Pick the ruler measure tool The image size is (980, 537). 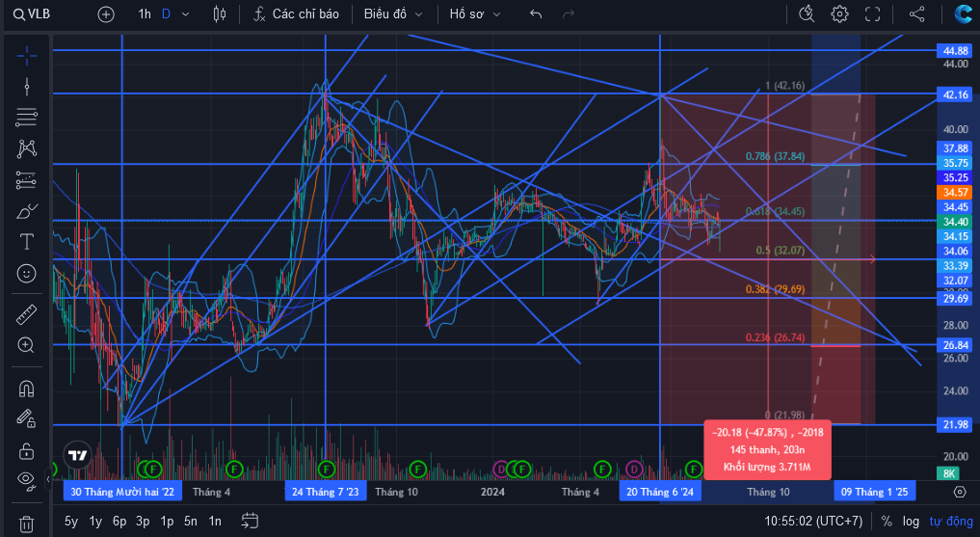click(26, 314)
